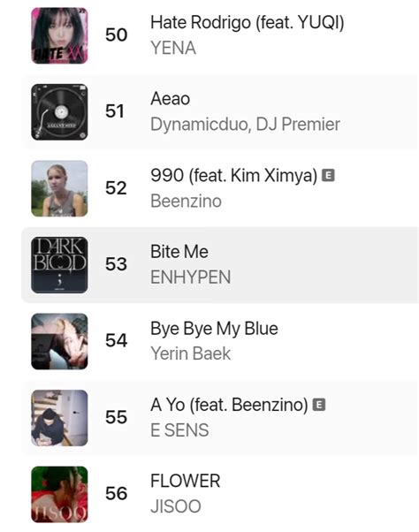Select the Bite Me song title
The width and height of the screenshot is (419, 532).
(179, 252)
